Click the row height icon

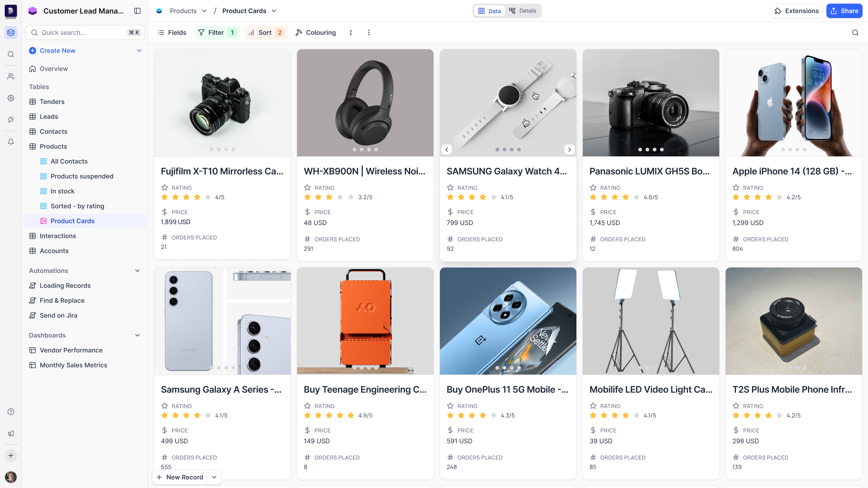pyautogui.click(x=351, y=33)
